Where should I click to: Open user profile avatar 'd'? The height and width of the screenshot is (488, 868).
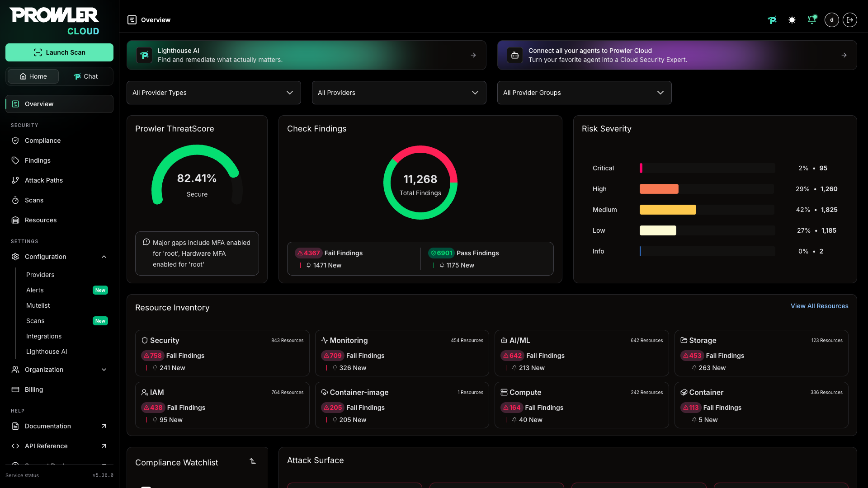tap(832, 20)
